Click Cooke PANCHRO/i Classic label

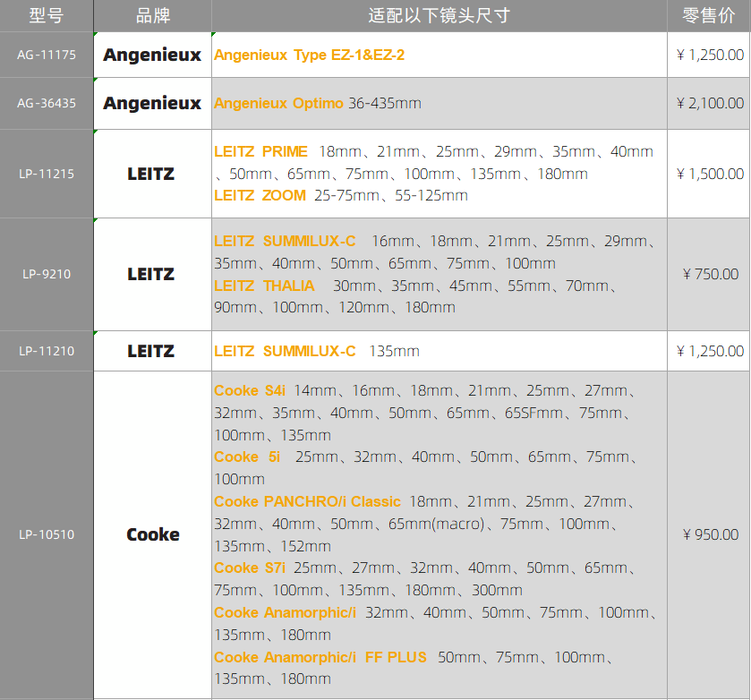click(x=307, y=501)
